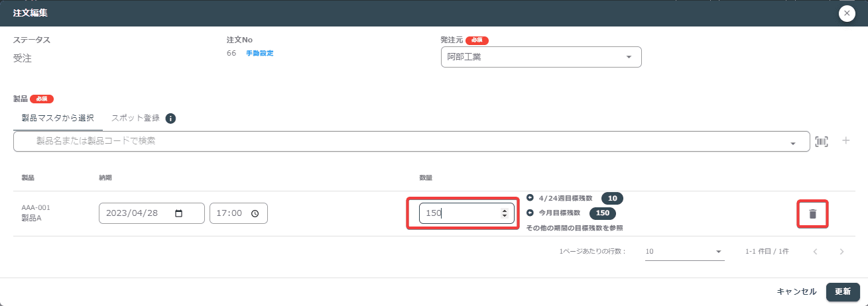
Task: Open the product search dropdown arrow
Action: pyautogui.click(x=792, y=142)
